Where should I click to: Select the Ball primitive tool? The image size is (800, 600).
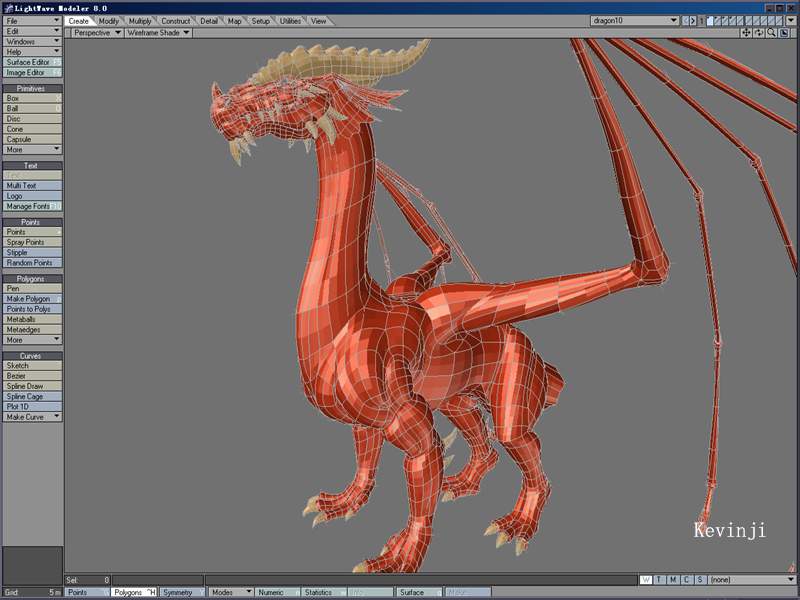click(33, 108)
